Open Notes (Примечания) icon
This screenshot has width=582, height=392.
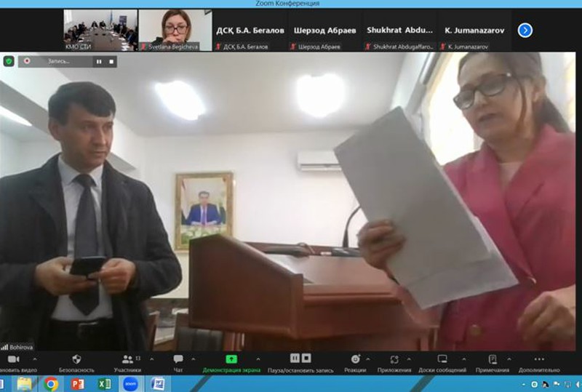(493, 359)
